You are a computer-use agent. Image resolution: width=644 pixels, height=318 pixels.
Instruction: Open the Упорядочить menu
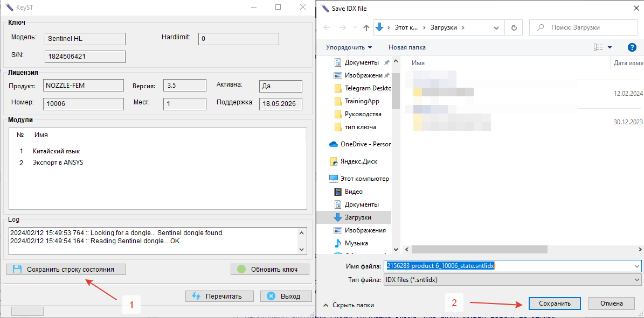click(349, 47)
